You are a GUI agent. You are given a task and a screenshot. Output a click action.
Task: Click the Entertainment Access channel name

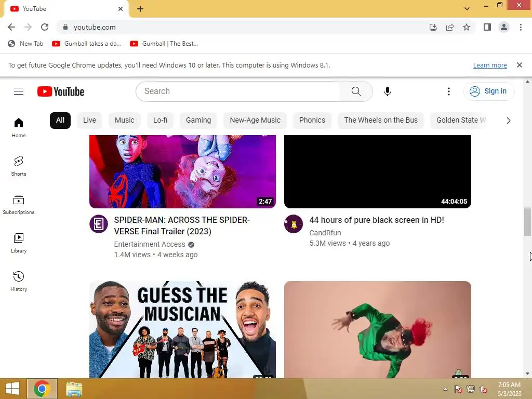tap(150, 244)
